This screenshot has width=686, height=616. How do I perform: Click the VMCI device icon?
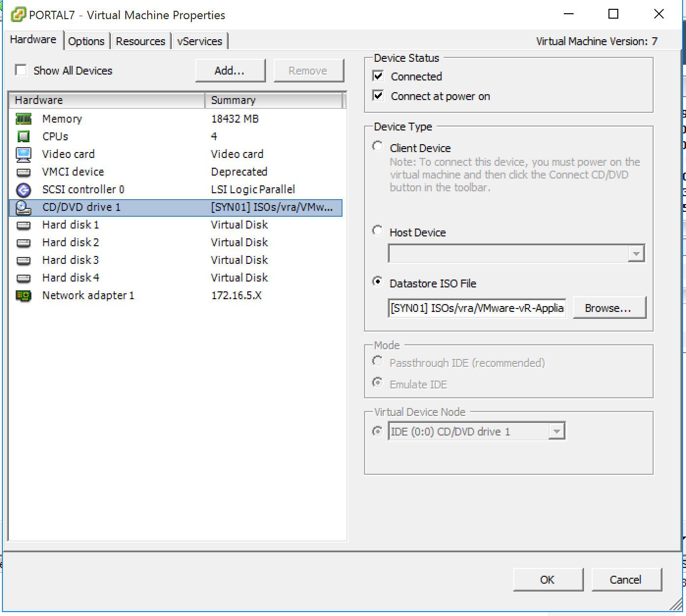coord(24,172)
